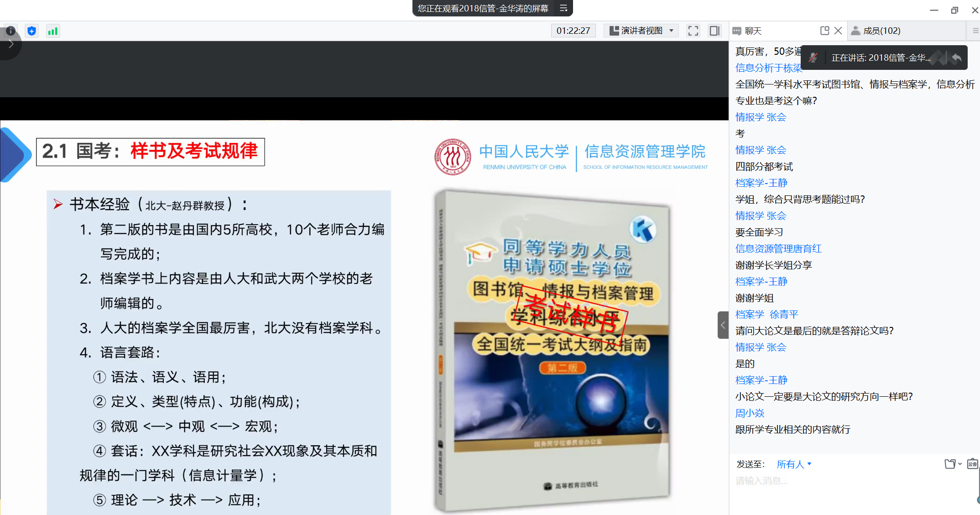Open the panel hamburger menu at right
980x515 pixels.
pos(975,31)
